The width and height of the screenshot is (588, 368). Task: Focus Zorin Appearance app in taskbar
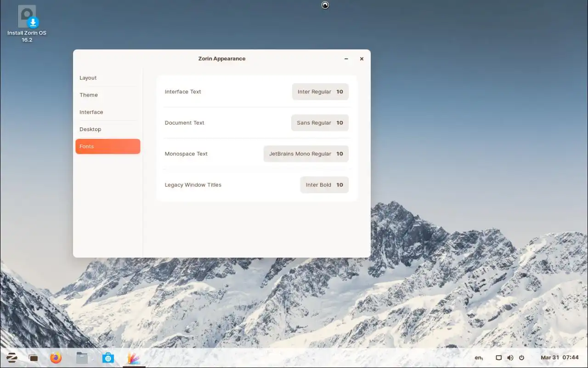[134, 358]
